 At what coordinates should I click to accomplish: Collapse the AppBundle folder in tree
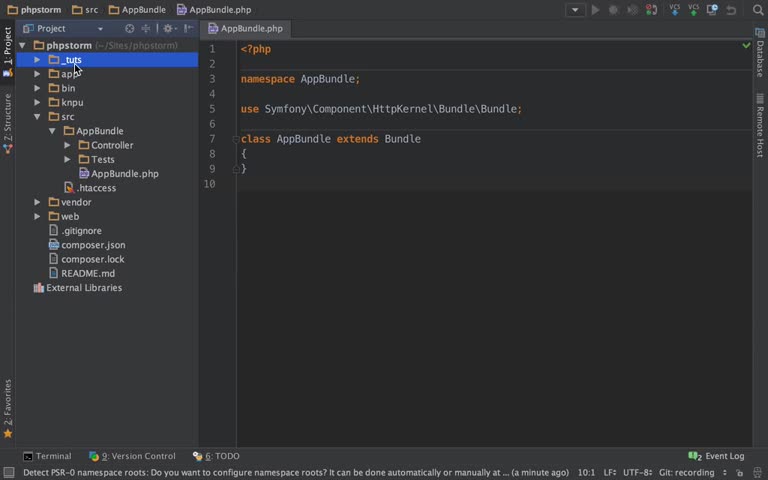point(52,131)
